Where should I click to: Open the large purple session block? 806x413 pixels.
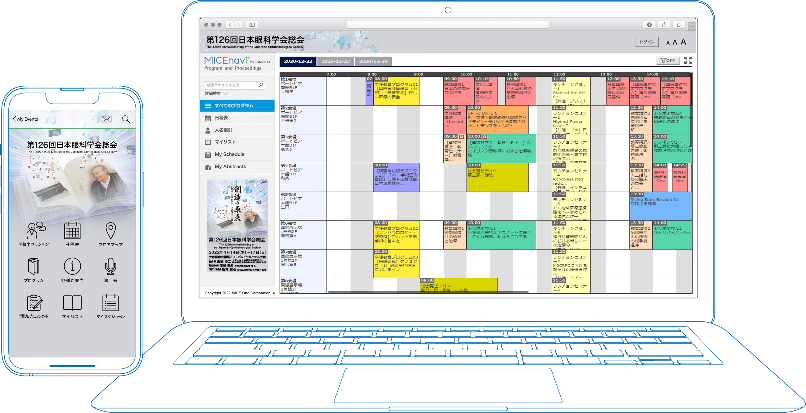click(x=396, y=177)
